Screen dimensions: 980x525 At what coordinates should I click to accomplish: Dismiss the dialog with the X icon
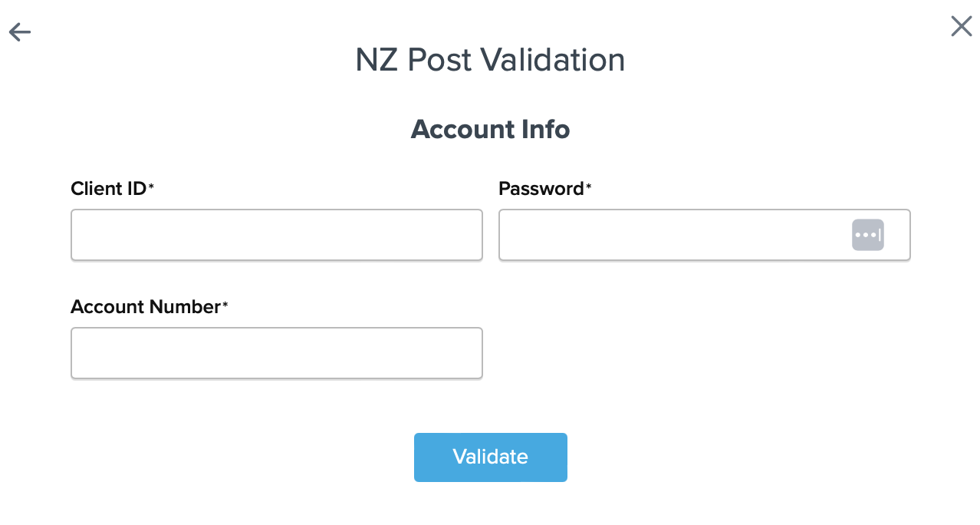[x=961, y=26]
